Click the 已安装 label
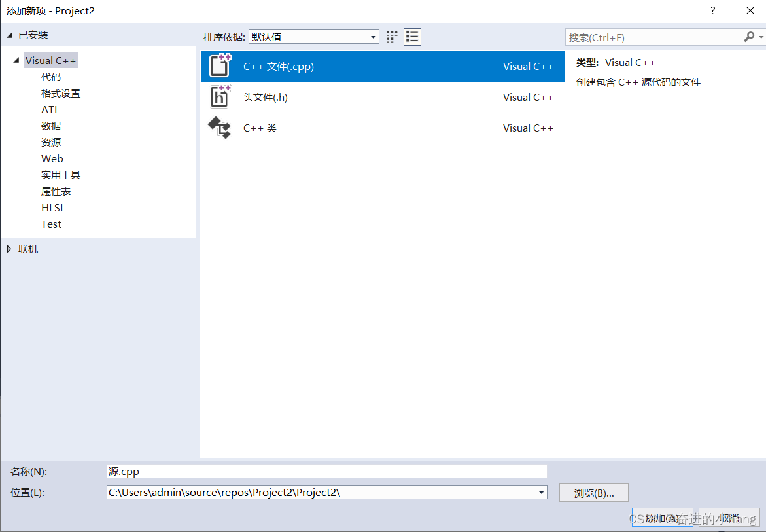 33,35
